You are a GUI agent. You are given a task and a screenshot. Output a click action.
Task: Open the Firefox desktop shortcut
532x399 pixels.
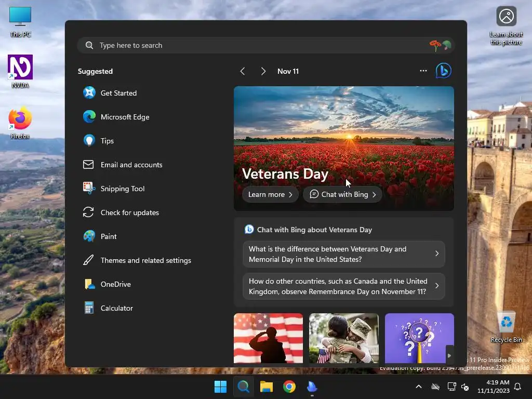tap(20, 123)
